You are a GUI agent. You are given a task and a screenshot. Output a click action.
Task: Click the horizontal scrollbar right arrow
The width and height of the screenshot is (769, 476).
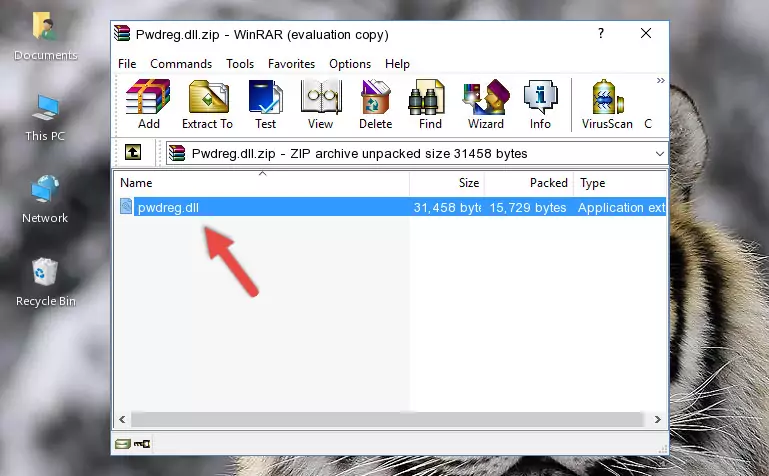[x=658, y=419]
